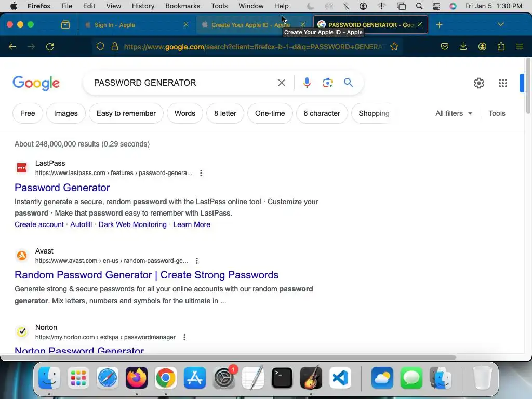532x399 pixels.
Task: Start Google voice search microphone
Action: tap(307, 83)
